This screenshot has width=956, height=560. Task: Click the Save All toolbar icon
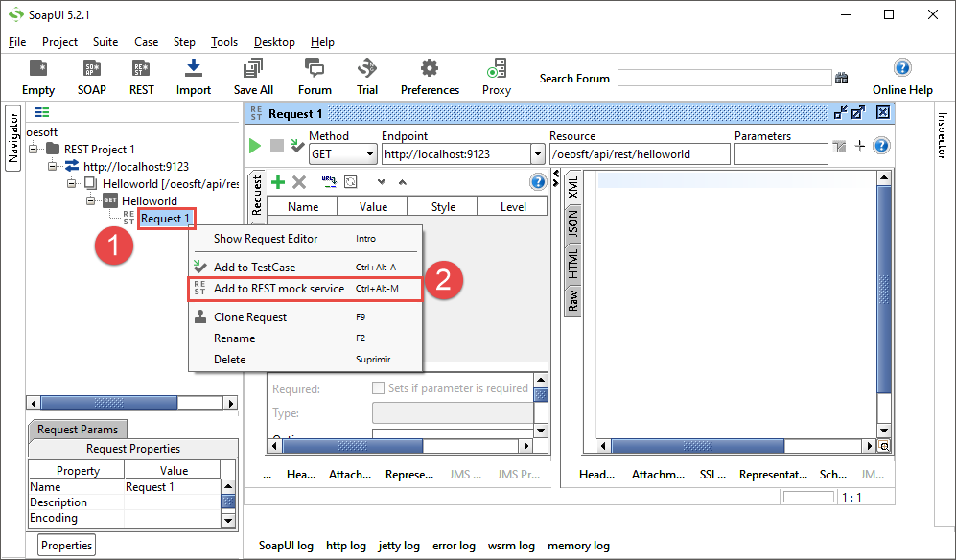[253, 68]
